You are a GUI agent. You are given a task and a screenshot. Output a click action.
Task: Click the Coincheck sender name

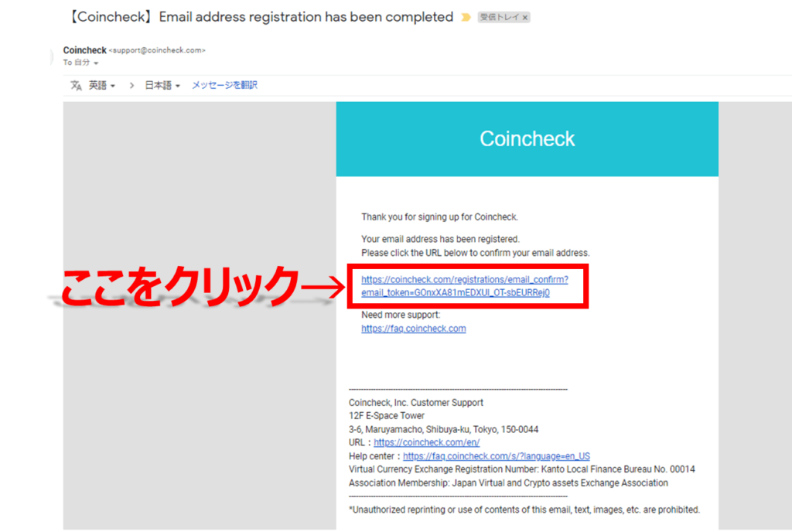tap(85, 50)
